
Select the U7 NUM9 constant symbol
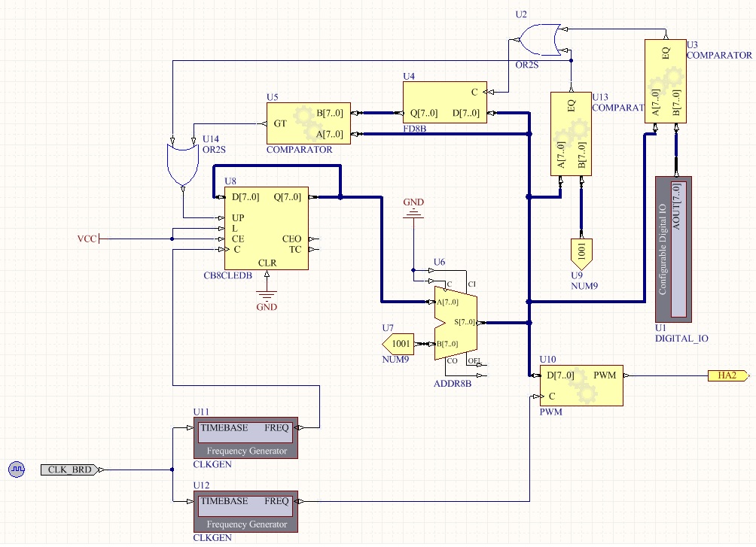(398, 344)
